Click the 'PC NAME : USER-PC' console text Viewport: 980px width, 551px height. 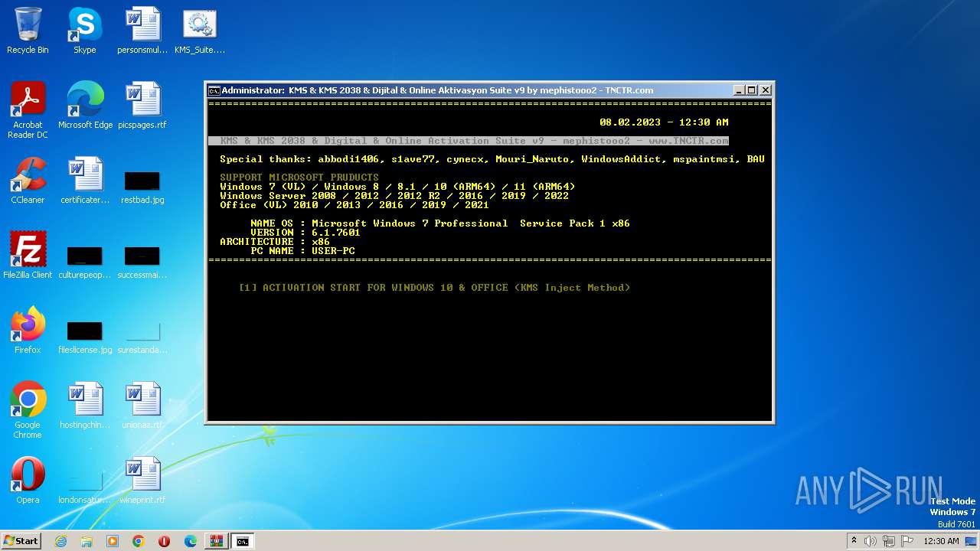click(302, 251)
